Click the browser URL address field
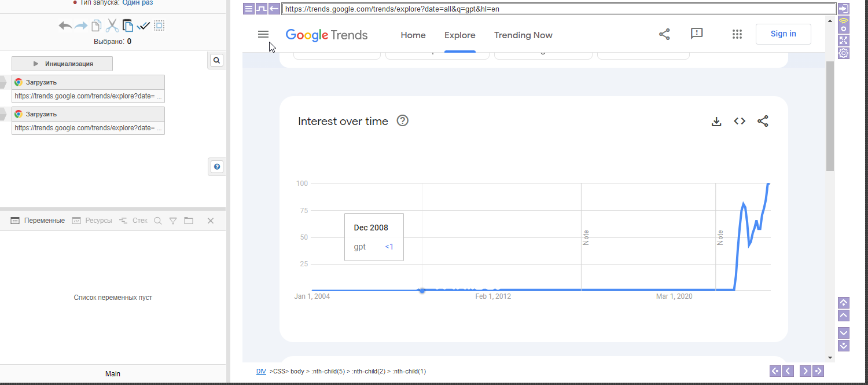 558,9
